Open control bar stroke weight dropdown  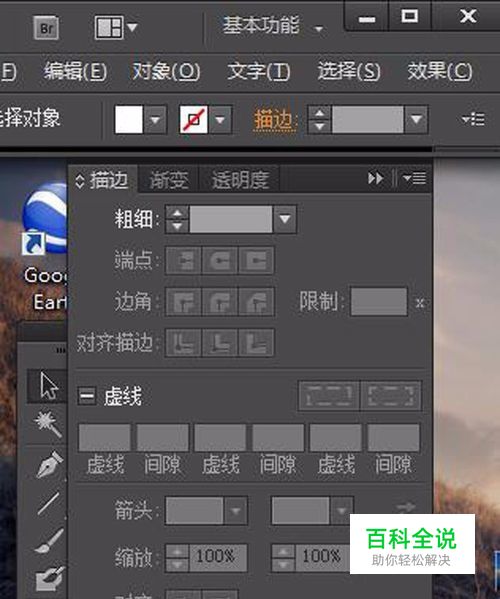point(416,120)
